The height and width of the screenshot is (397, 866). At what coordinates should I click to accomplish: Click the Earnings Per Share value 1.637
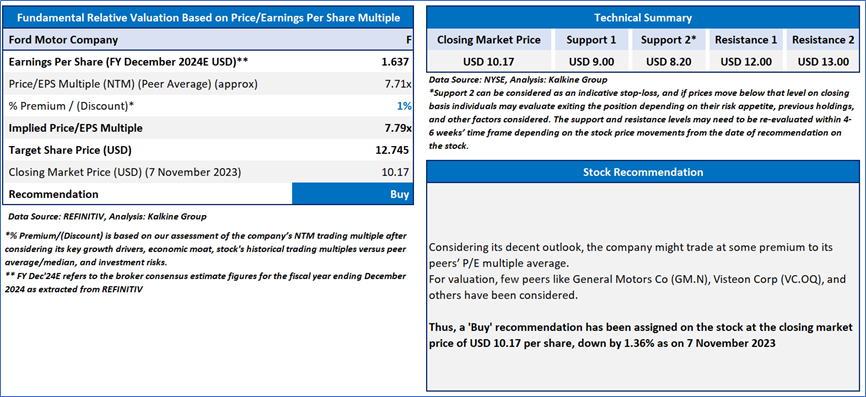(394, 62)
